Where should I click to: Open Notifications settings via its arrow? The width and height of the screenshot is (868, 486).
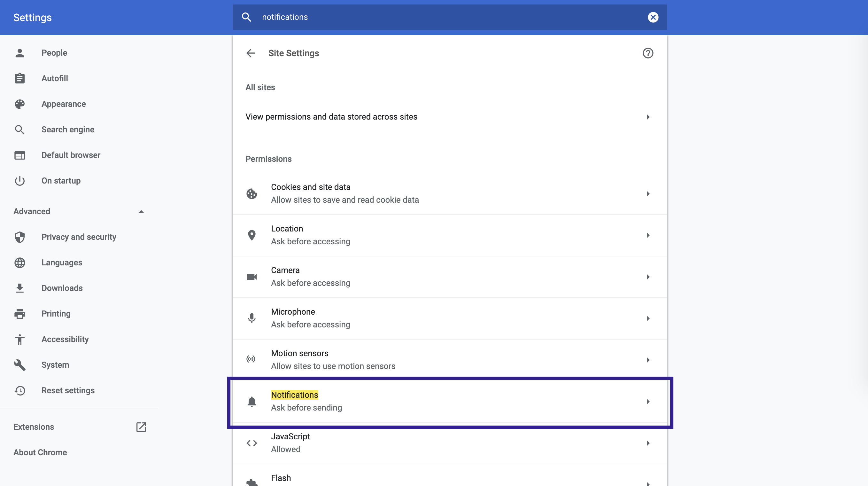tap(648, 402)
